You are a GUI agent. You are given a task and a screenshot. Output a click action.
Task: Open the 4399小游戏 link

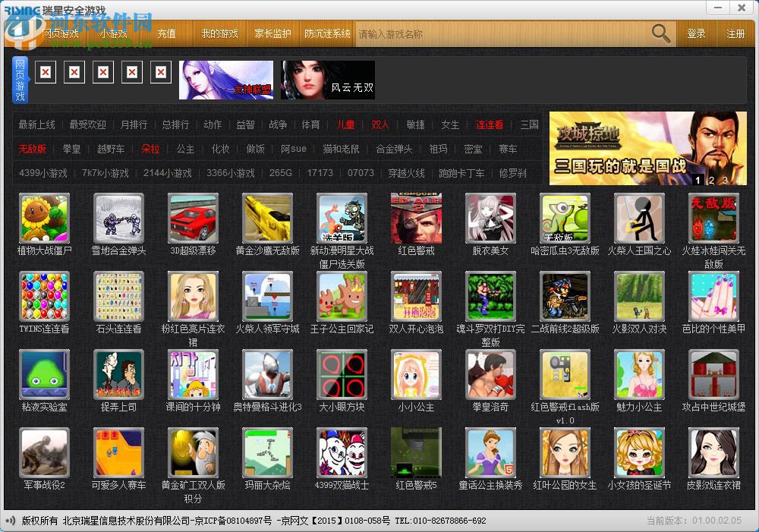43,173
